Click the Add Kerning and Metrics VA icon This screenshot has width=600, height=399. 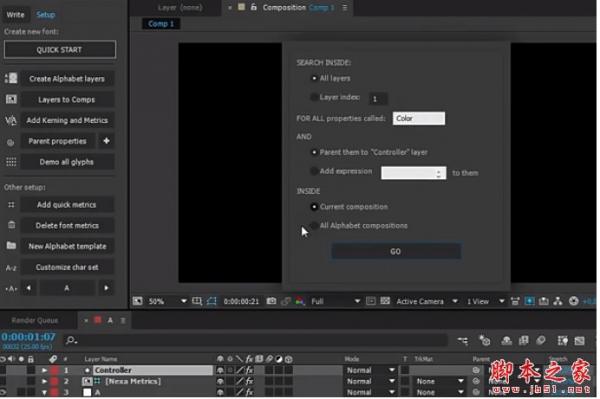pos(11,121)
